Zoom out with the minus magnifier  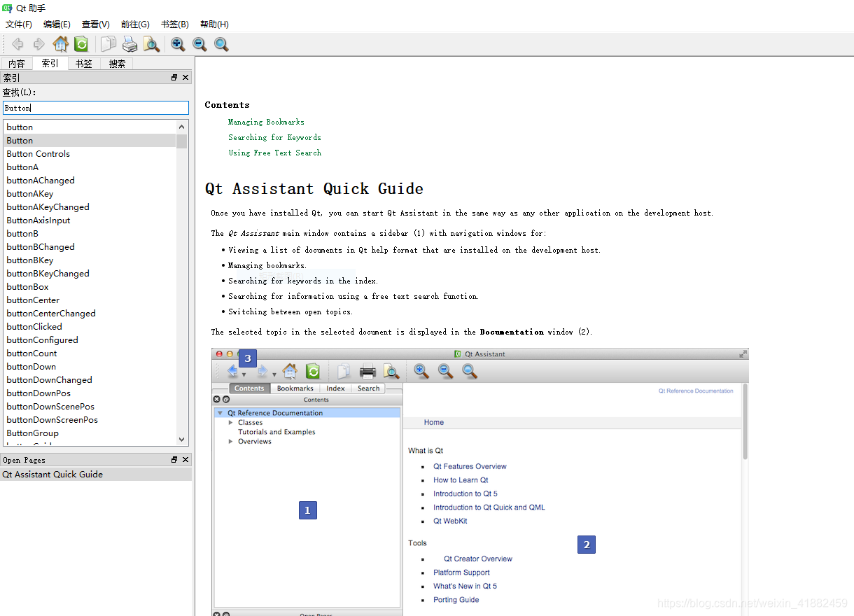point(199,44)
